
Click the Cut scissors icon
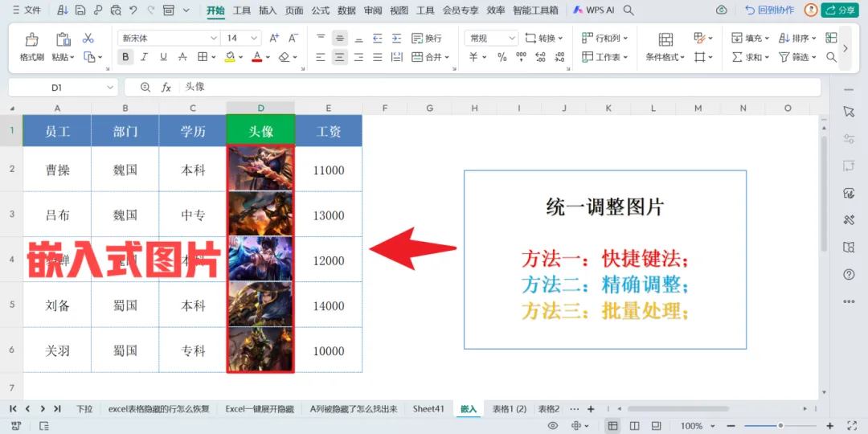88,39
